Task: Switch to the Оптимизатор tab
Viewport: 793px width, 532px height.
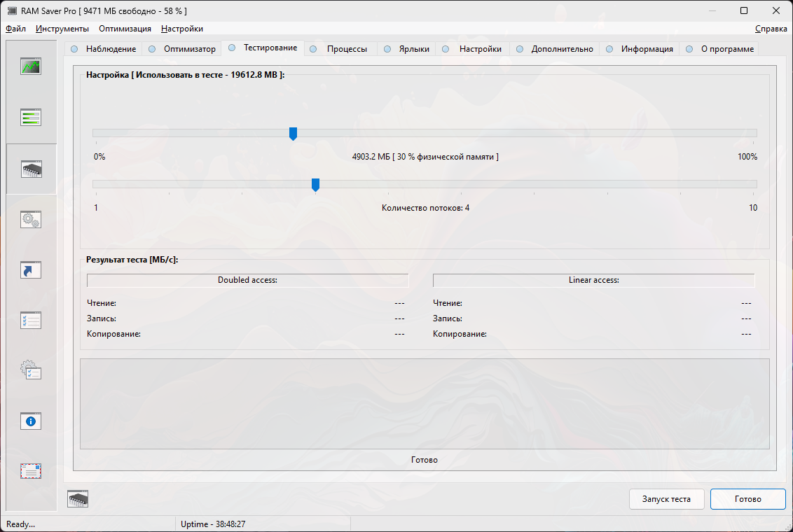Action: (x=182, y=49)
